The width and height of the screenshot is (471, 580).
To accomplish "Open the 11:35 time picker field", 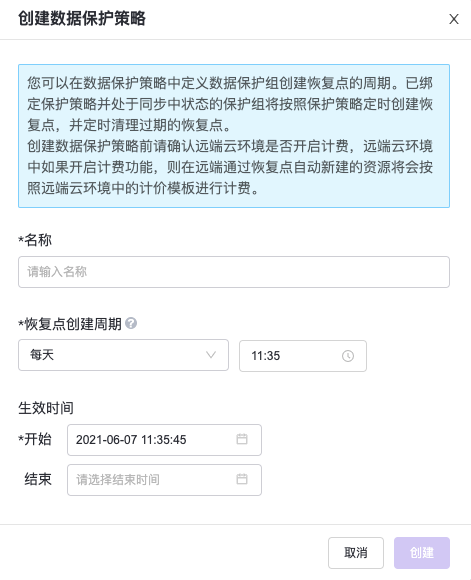I will point(303,356).
